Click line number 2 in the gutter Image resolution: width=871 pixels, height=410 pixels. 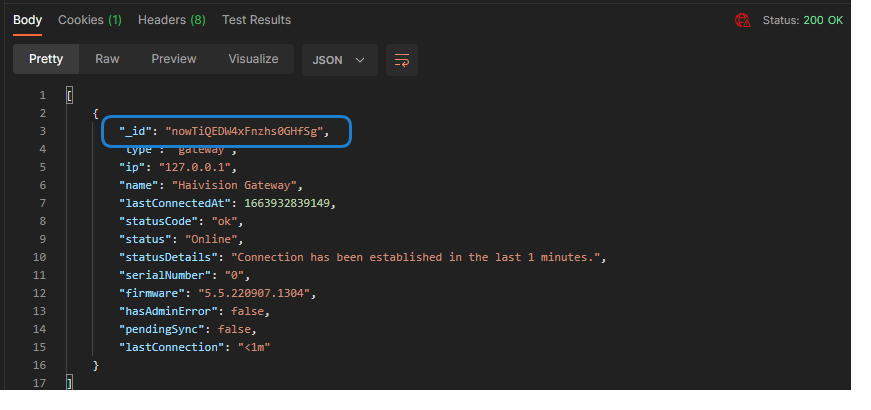click(42, 113)
